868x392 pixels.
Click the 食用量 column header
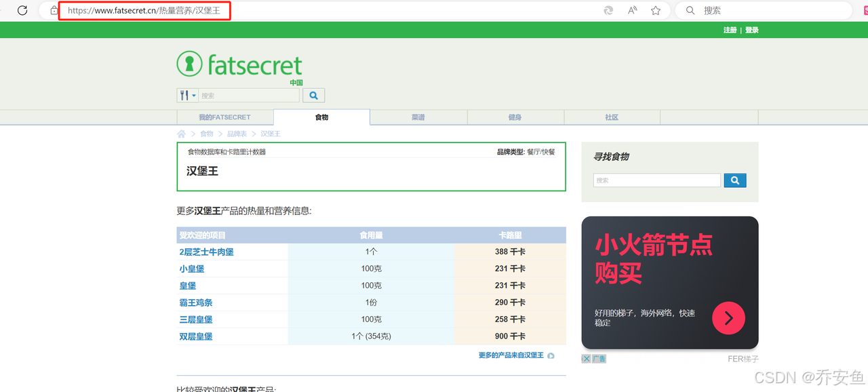[371, 235]
